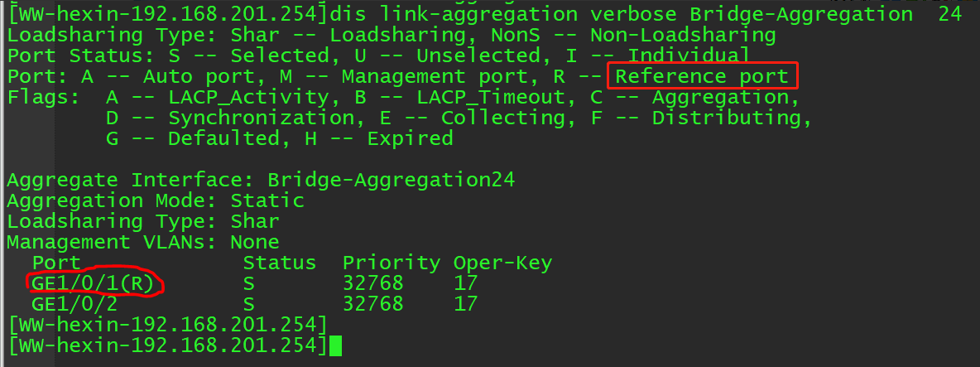Click the "Individual" port status legend text

click(x=689, y=56)
